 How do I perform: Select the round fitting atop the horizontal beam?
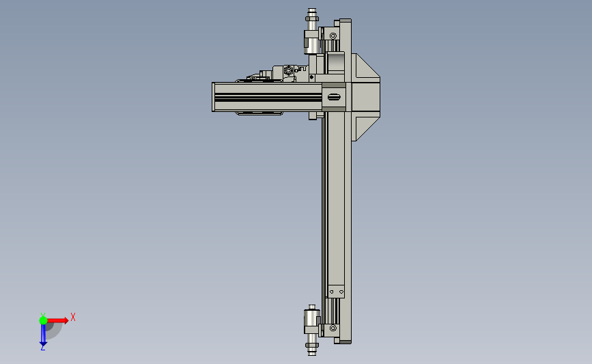288,70
